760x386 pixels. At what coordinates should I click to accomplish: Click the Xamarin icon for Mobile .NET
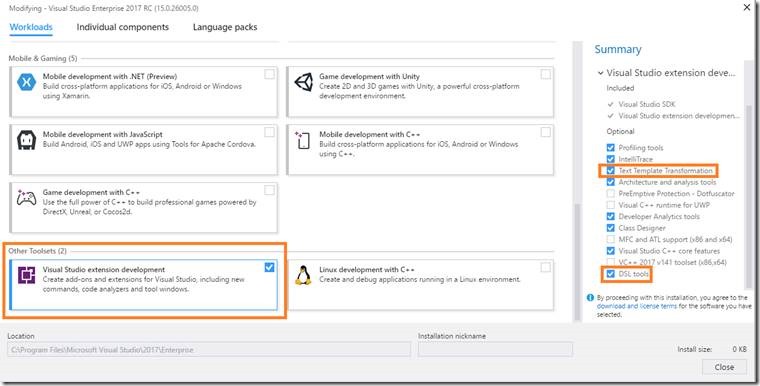pyautogui.click(x=26, y=82)
